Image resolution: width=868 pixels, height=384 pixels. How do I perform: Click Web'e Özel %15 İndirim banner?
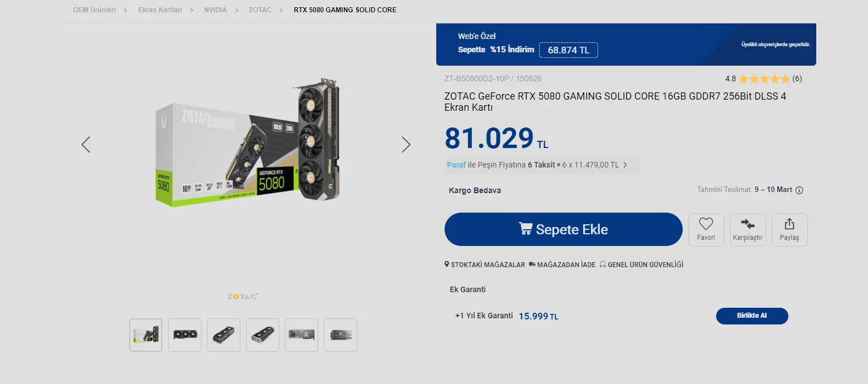pos(626,45)
